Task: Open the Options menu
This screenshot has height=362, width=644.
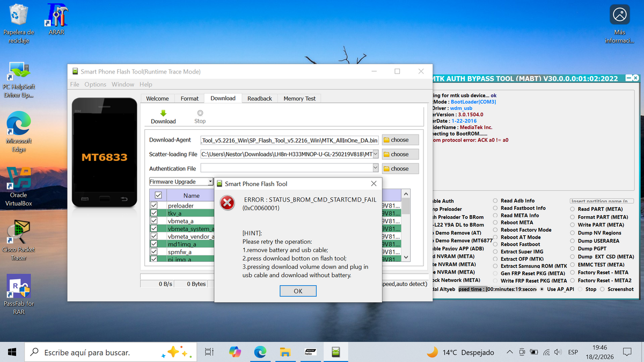Action: pos(96,84)
